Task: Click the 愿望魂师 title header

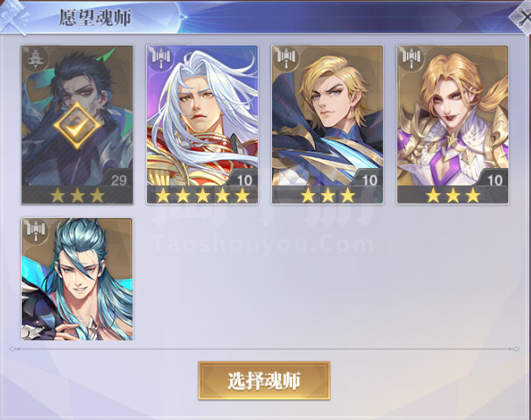Action: [94, 18]
